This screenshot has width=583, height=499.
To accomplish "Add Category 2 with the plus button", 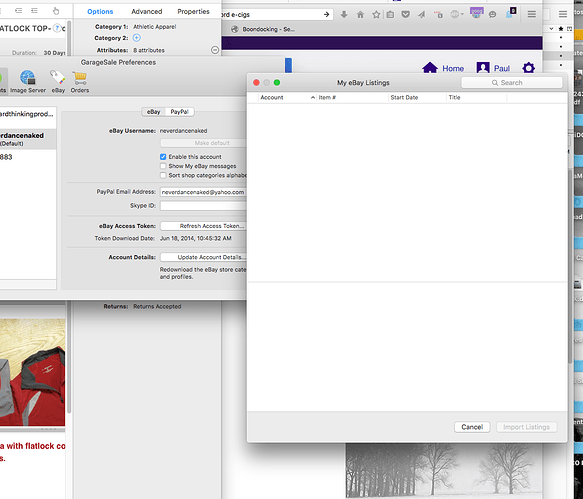I will [136, 38].
